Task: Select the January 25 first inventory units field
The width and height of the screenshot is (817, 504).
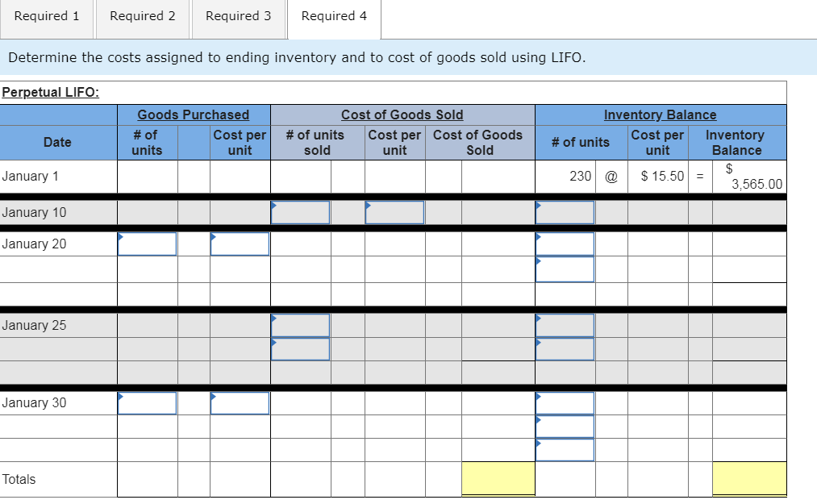Action: [x=565, y=325]
